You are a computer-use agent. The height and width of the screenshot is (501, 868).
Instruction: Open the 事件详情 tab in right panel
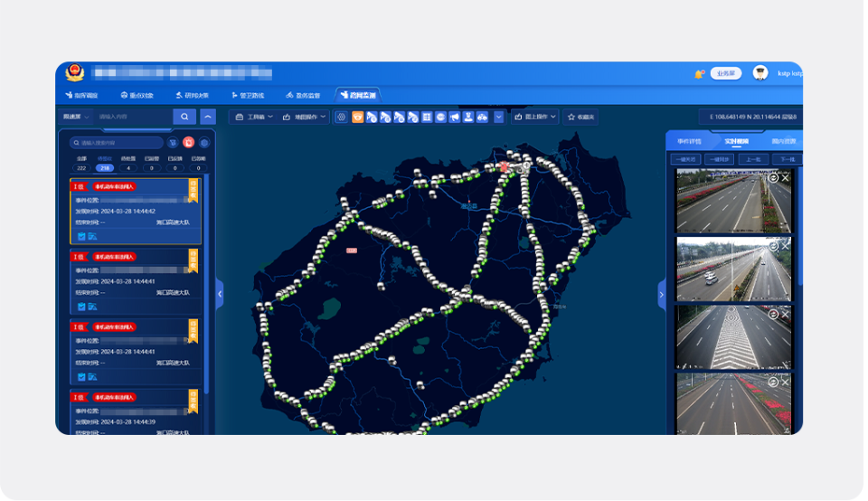689,141
